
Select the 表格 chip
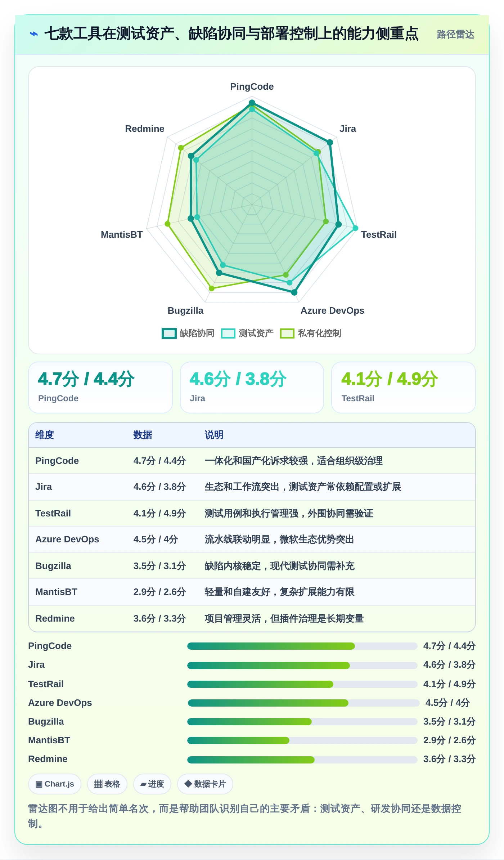(107, 784)
